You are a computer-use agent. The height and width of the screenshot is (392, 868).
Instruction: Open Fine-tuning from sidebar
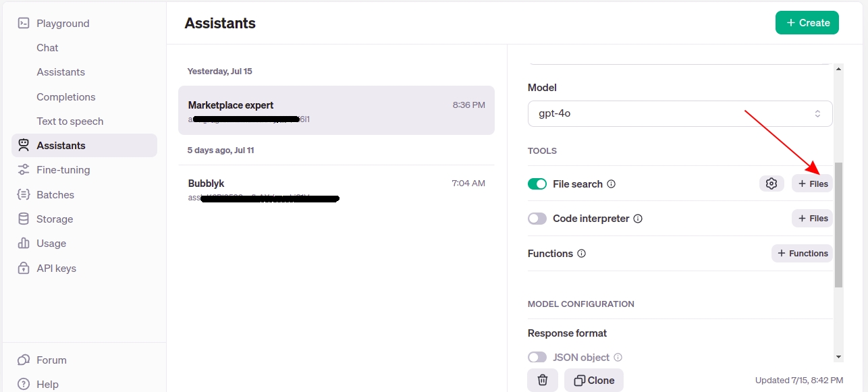pyautogui.click(x=63, y=170)
